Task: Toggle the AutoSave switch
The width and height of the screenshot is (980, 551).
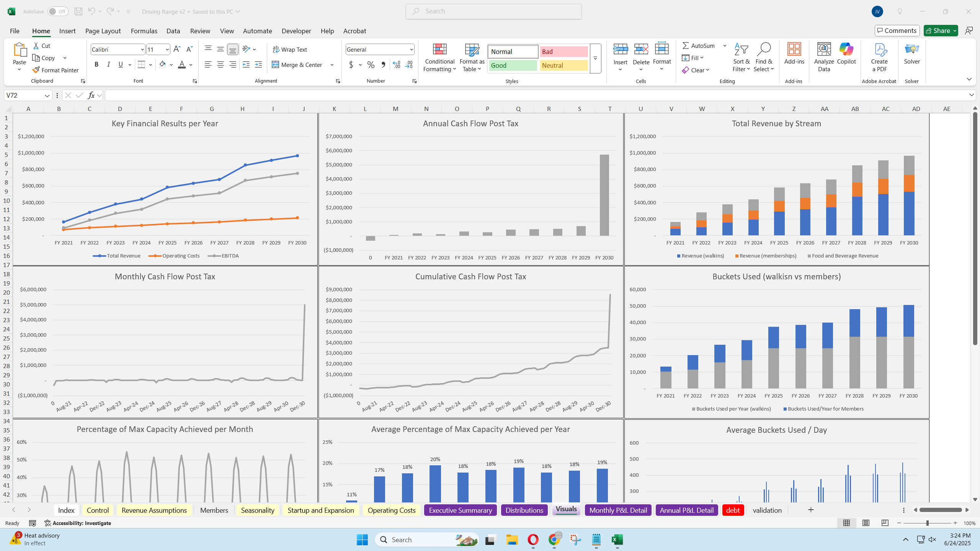Action: click(x=58, y=11)
